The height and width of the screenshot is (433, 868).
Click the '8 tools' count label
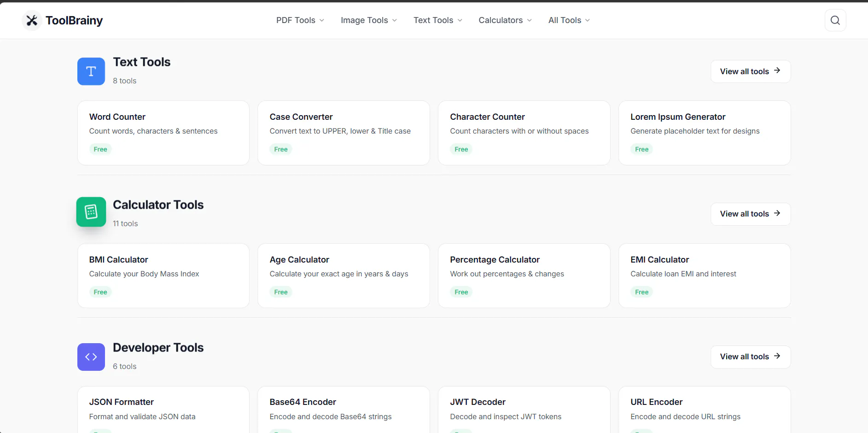(125, 81)
